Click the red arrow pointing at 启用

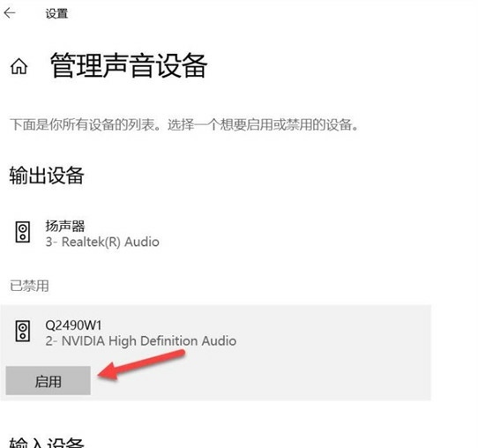[x=141, y=365]
